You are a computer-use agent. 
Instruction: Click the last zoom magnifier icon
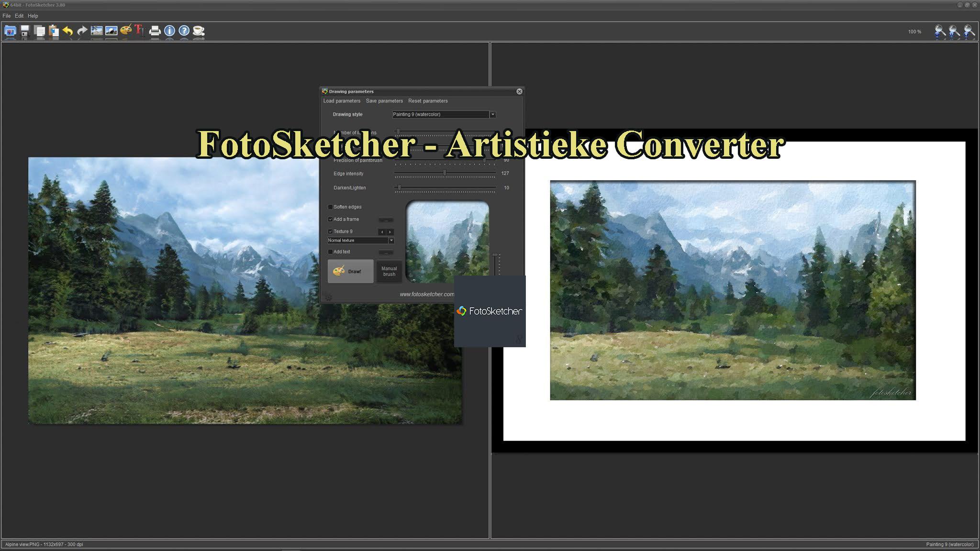pyautogui.click(x=969, y=32)
